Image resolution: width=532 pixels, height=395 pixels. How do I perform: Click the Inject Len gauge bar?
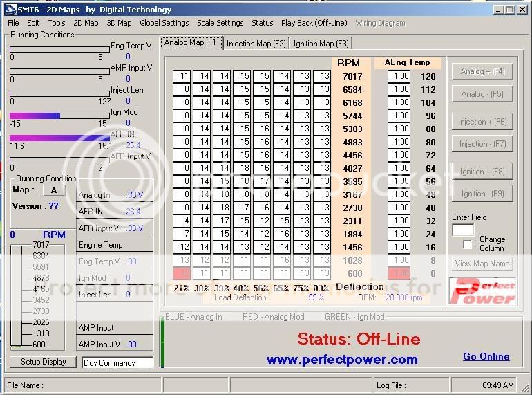click(x=59, y=93)
